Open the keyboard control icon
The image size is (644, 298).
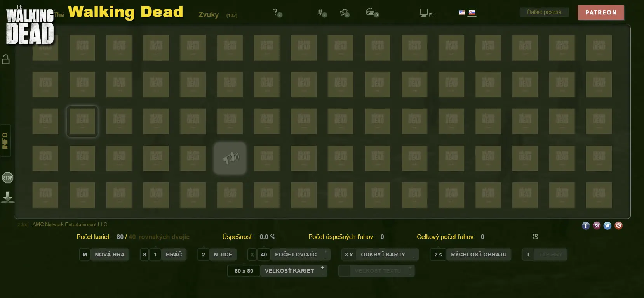[x=372, y=12]
